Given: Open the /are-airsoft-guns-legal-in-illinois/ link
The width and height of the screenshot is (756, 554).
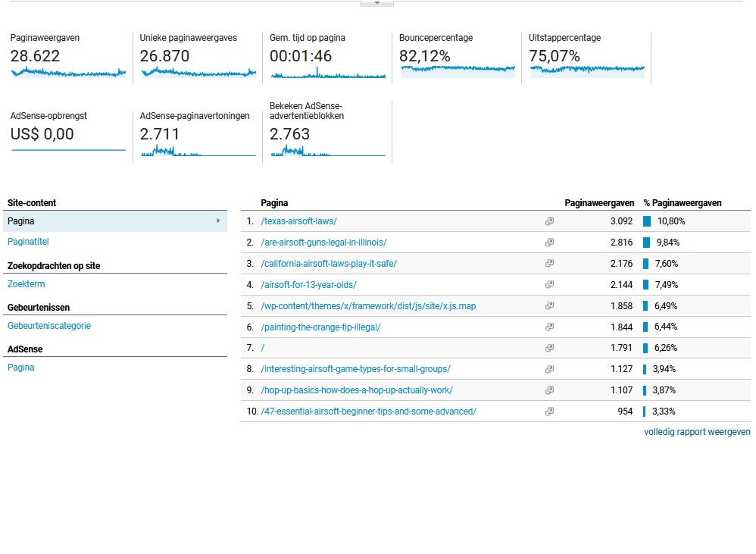Looking at the screenshot, I should [x=323, y=243].
